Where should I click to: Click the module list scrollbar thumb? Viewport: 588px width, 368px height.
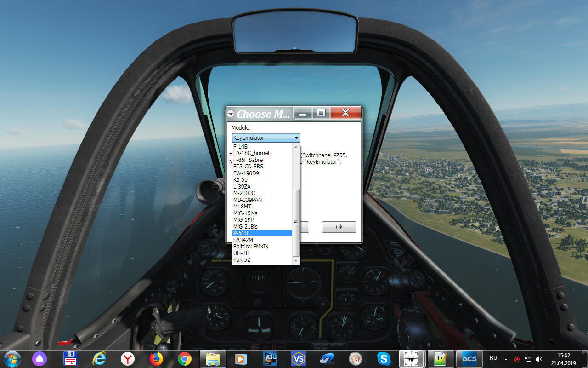pos(296,222)
